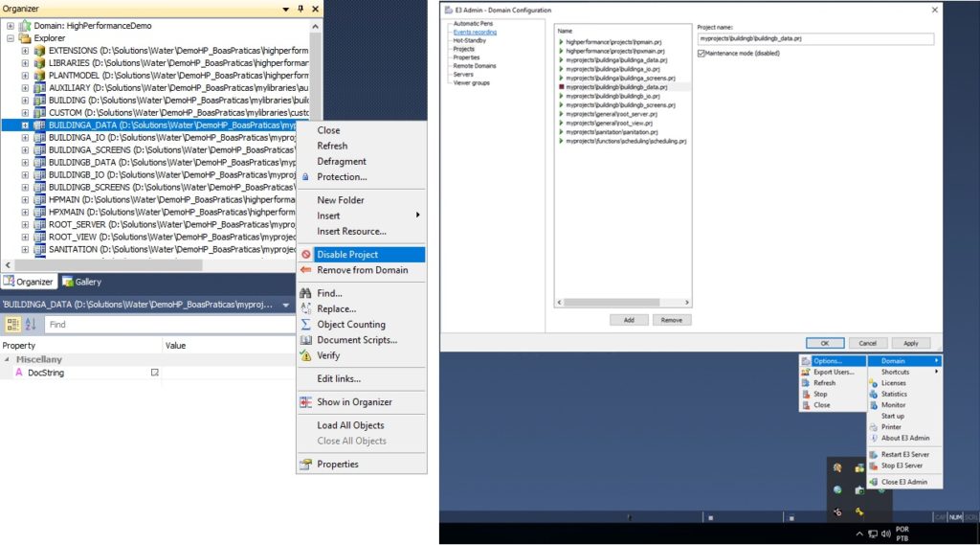Open the object selector dropdown in properties panel
The height and width of the screenshot is (545, 980).
(x=285, y=306)
